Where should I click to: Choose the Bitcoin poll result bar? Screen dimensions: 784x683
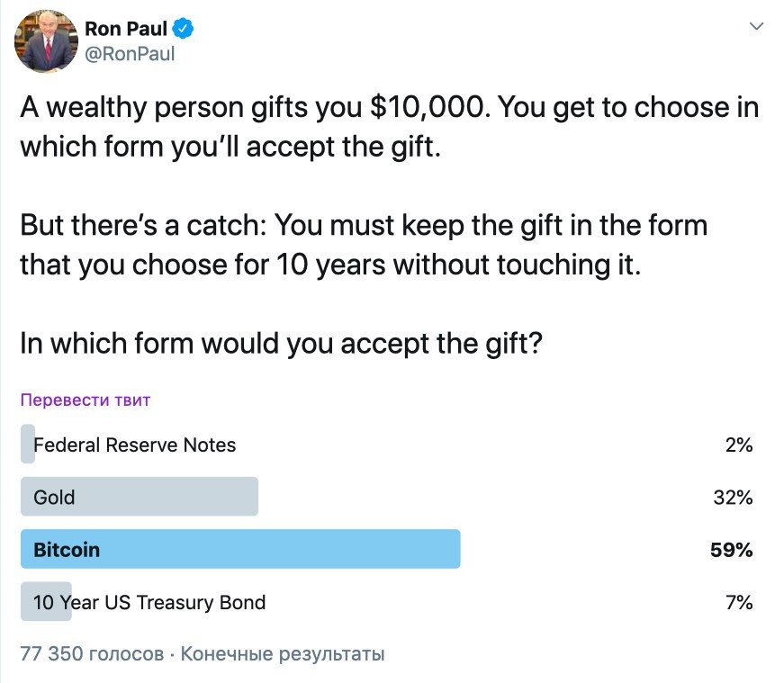coord(240,549)
